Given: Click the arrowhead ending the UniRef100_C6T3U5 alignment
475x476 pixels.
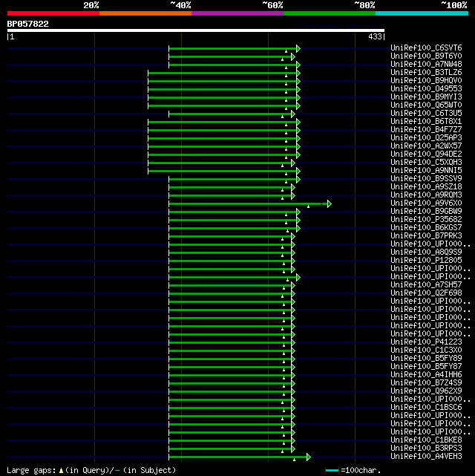Looking at the screenshot, I should pos(293,114).
